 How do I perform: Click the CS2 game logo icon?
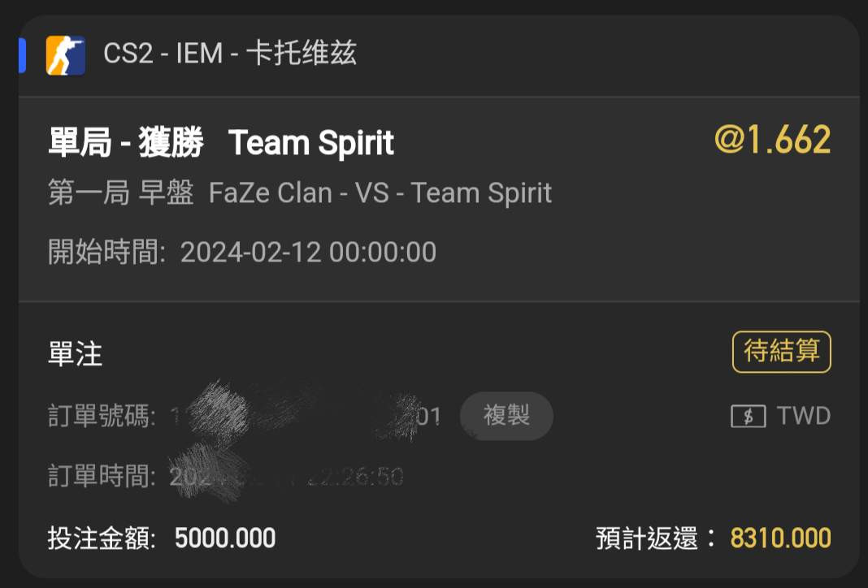65,54
